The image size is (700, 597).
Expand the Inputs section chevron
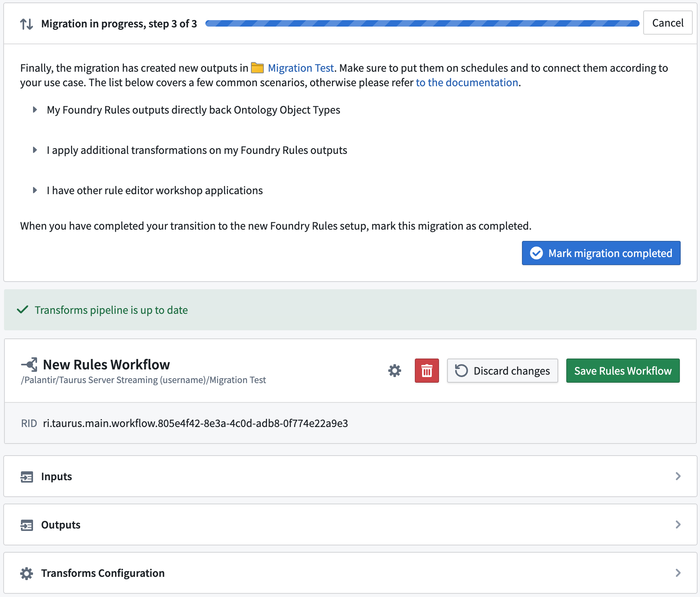tap(678, 476)
